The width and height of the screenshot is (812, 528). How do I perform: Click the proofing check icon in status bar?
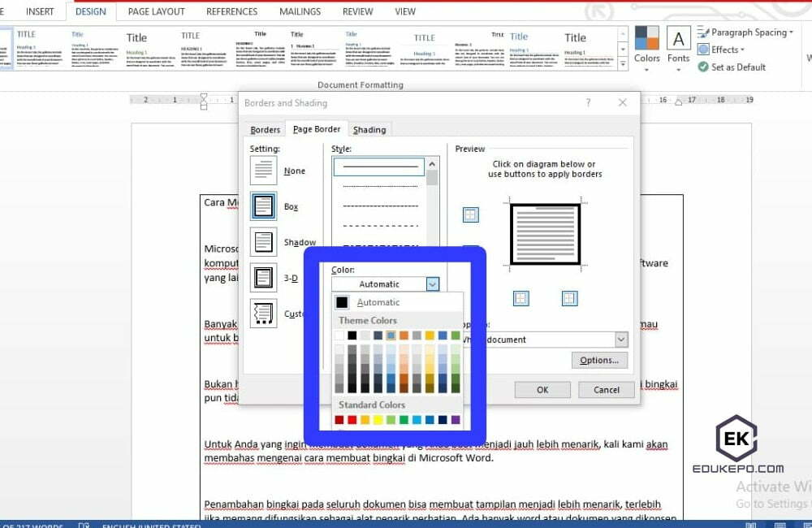84,525
